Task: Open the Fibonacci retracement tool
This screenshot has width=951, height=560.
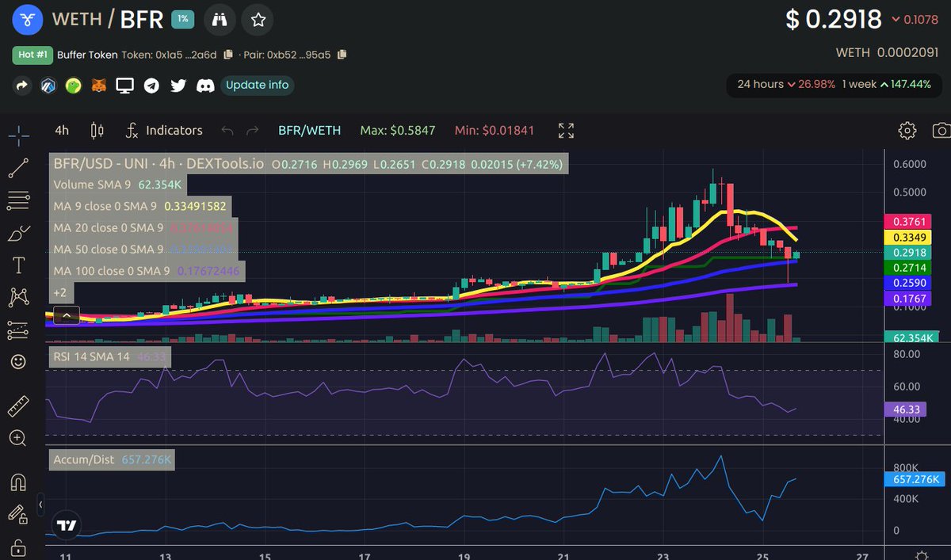Action: click(x=19, y=200)
